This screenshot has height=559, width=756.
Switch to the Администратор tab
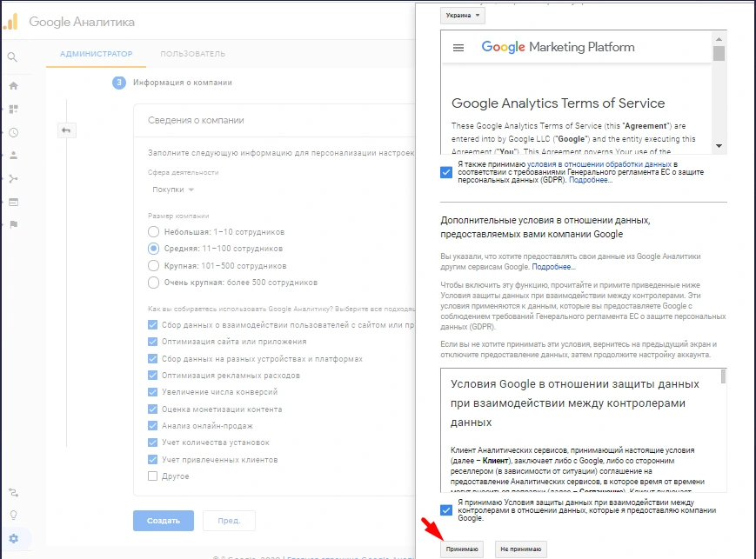pyautogui.click(x=96, y=54)
